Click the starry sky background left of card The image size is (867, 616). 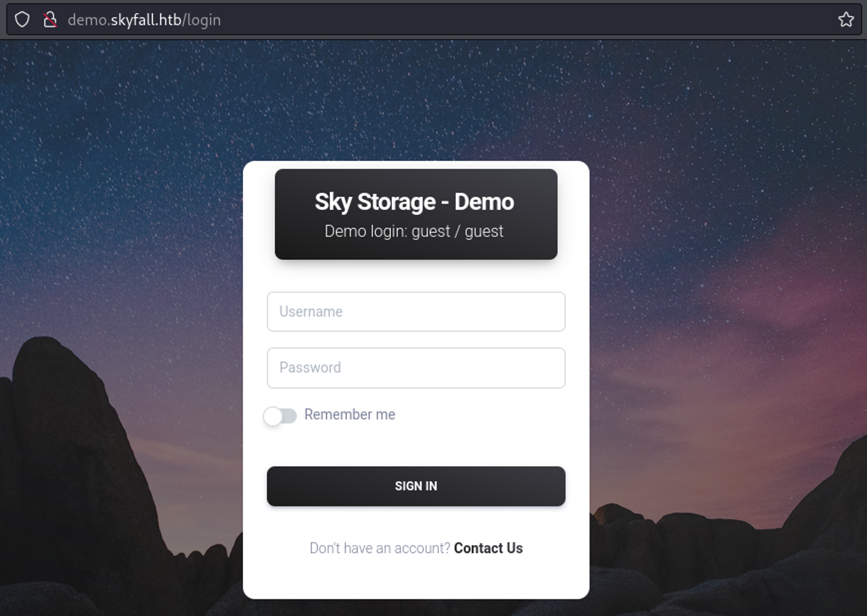[121, 173]
